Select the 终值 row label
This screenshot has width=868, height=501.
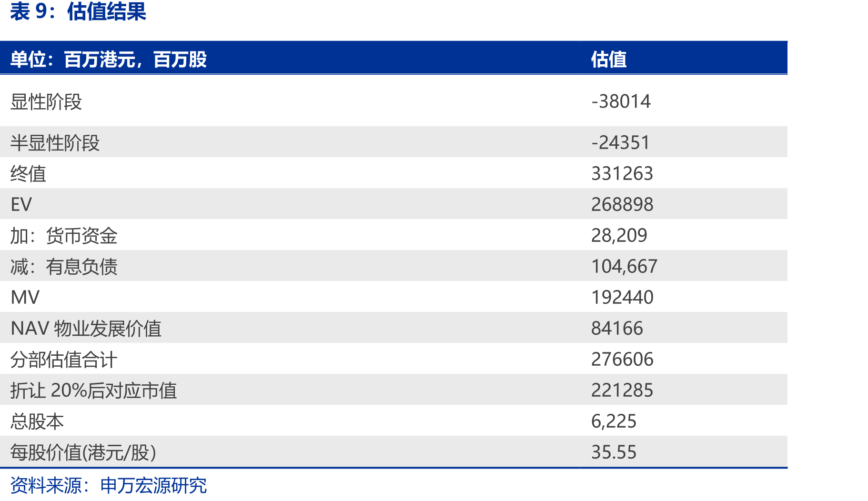[28, 173]
